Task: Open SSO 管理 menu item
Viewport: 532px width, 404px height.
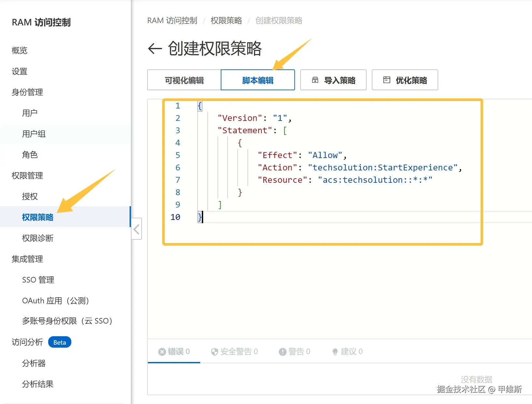Action: tap(38, 280)
